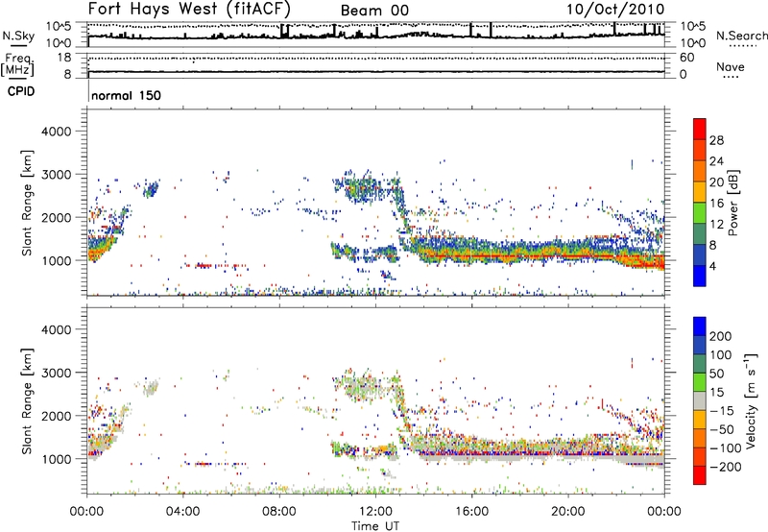Viewport: 768px width, 532px height.
Task: Click the 'Fort Hays West (fitACF)' title
Action: (189, 9)
